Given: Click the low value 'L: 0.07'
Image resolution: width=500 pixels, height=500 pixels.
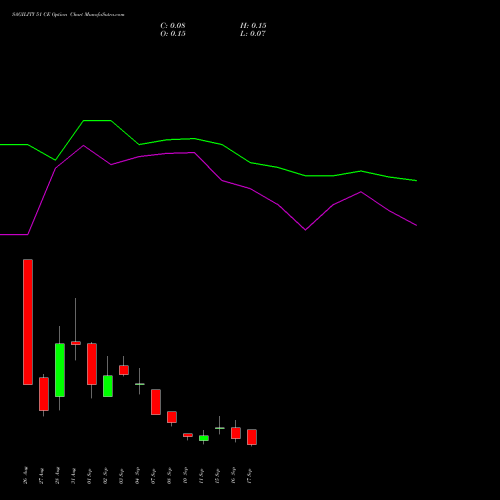Looking at the screenshot, I should click(x=253, y=34).
